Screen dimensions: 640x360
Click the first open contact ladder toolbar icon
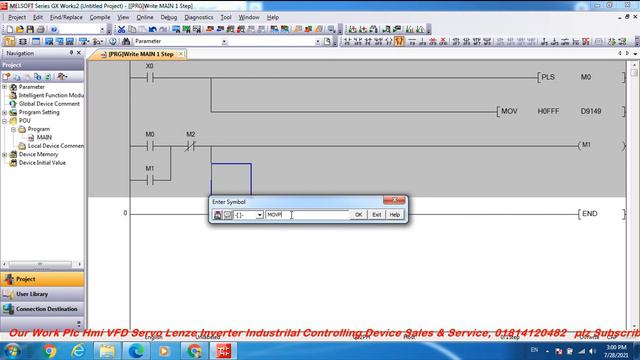pyautogui.click(x=347, y=42)
